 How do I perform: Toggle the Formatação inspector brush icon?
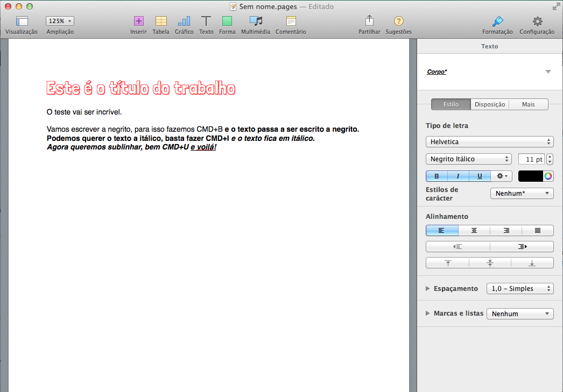tap(498, 21)
